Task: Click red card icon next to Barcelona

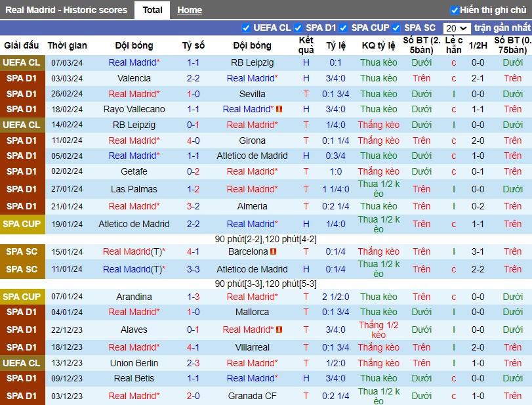Action: pos(273,251)
